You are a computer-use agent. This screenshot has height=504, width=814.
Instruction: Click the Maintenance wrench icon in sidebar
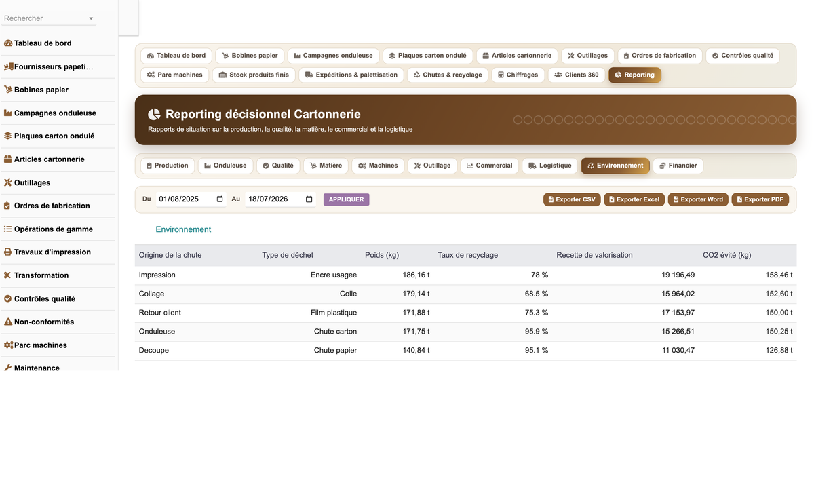8,368
